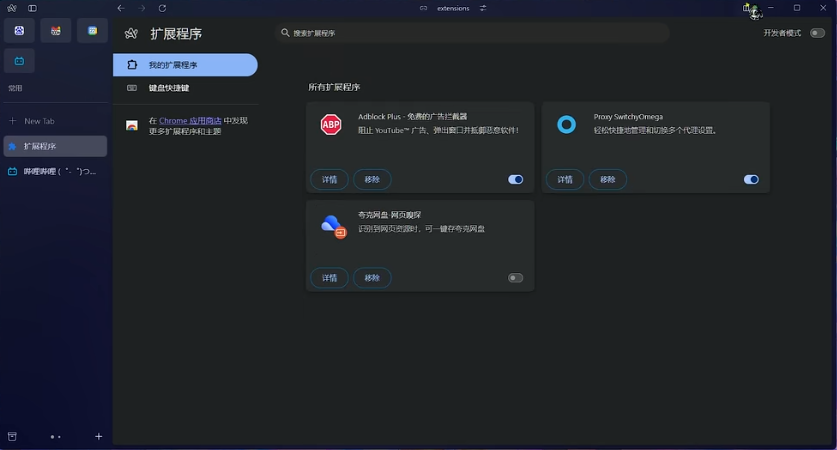The image size is (837, 450).
Task: Click 移除 for Proxy SwitchyOmega
Action: point(607,180)
